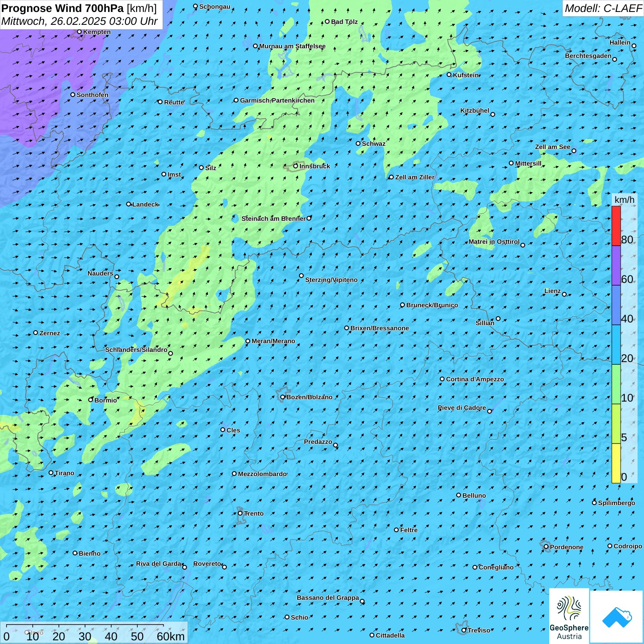Click the Imst city label
The width and height of the screenshot is (644, 644).
coord(174,174)
